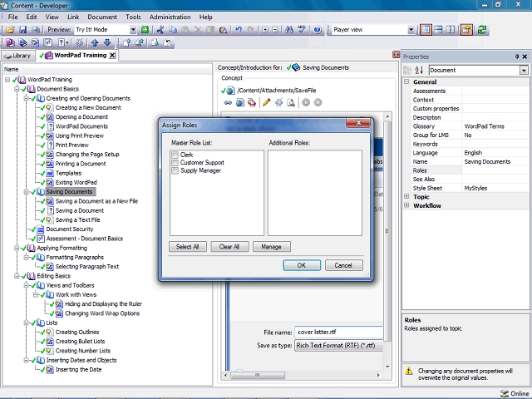
Task: Close the Assign Roles dialog
Action: pos(358,123)
